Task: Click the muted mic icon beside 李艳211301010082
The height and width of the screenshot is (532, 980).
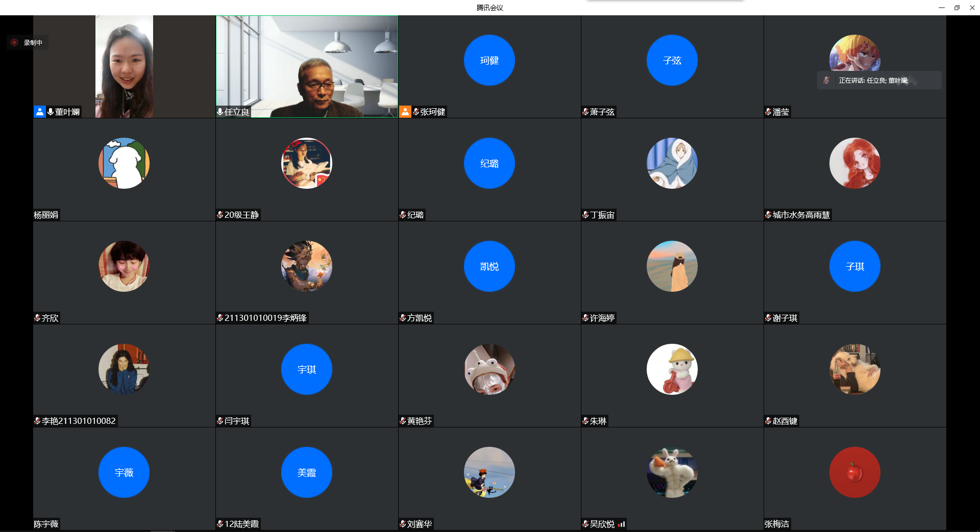Action: (37, 421)
